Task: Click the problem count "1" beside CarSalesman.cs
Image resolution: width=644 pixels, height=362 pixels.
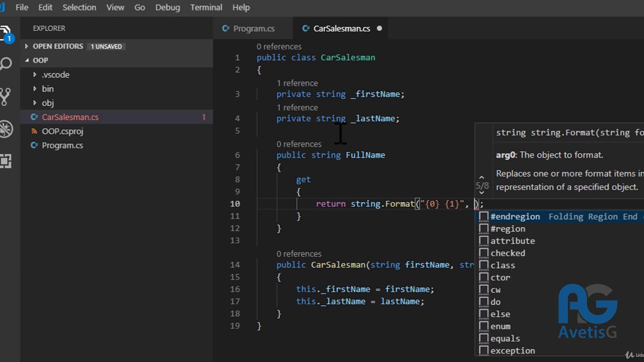Action: (x=204, y=117)
